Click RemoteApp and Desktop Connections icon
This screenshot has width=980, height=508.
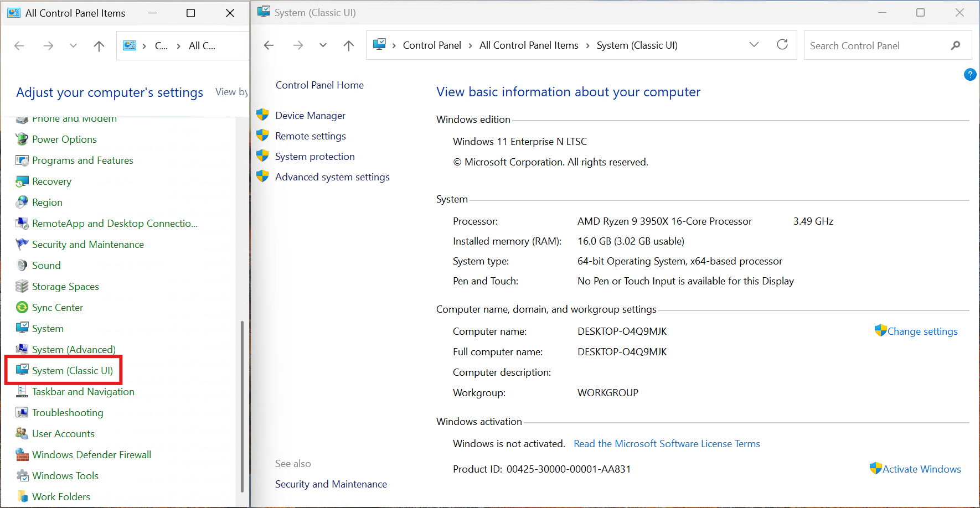pyautogui.click(x=22, y=224)
